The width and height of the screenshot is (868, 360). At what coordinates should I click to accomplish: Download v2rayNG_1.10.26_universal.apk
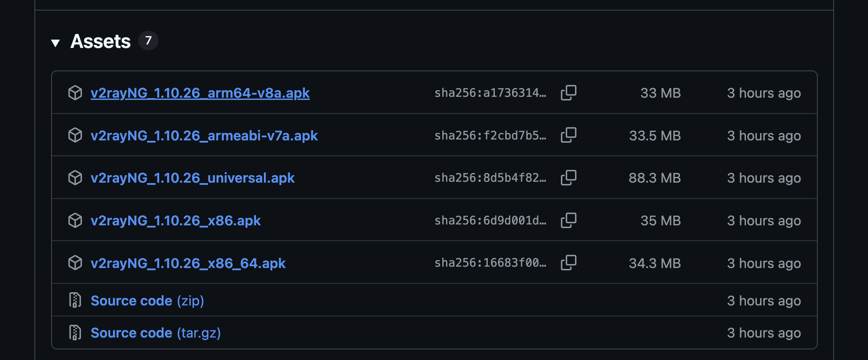193,178
